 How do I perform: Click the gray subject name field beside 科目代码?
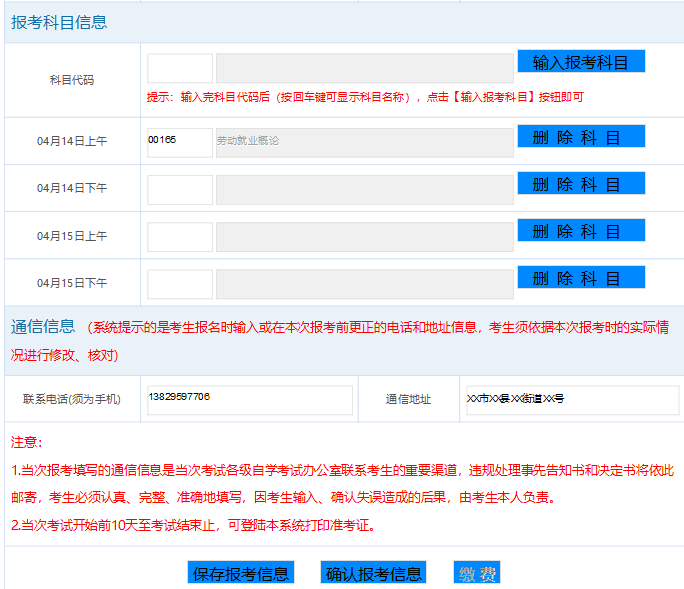[x=365, y=68]
